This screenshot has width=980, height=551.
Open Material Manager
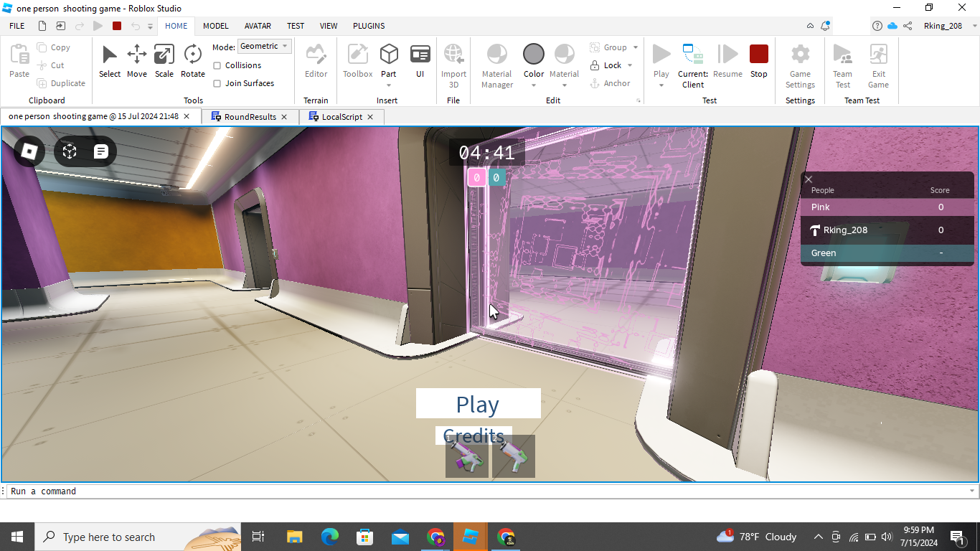pyautogui.click(x=497, y=66)
